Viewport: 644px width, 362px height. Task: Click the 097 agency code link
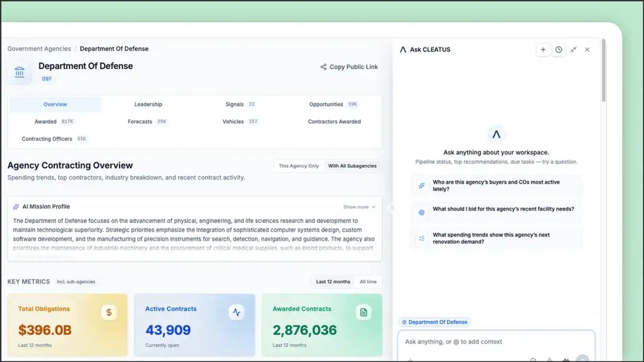[47, 79]
